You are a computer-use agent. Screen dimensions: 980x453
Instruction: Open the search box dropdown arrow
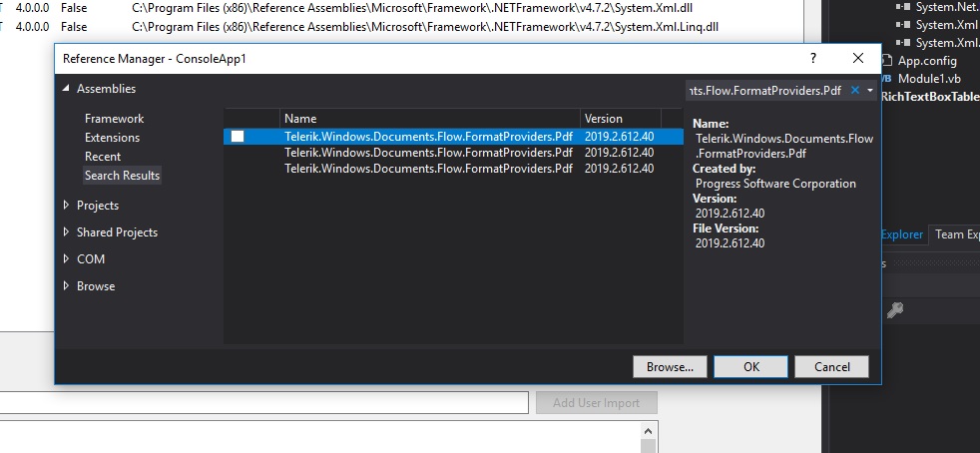[871, 91]
